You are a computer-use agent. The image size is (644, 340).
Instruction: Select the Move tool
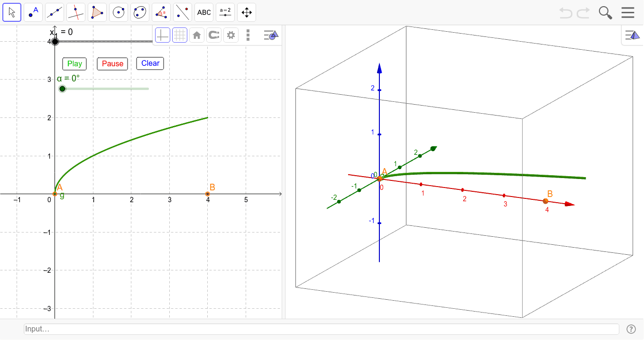(x=12, y=12)
